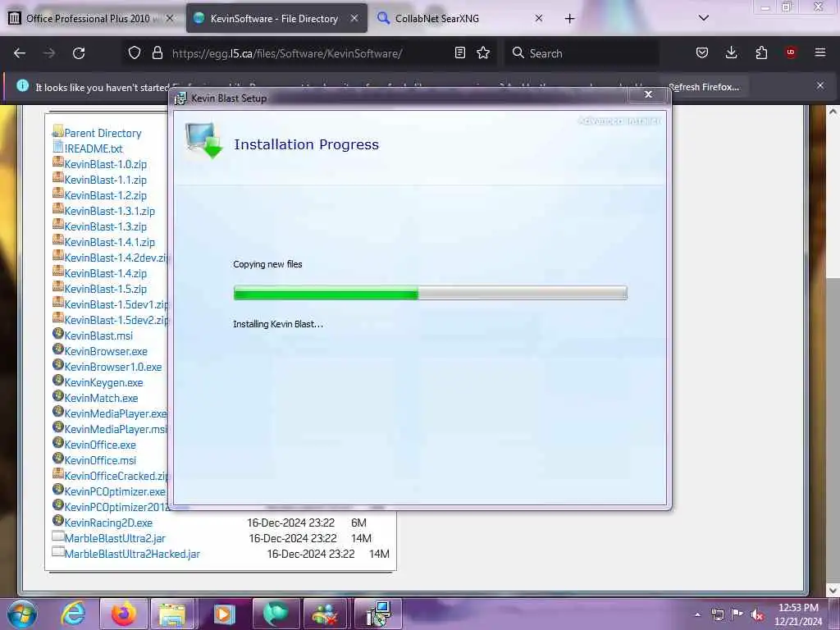This screenshot has height=630, width=840.
Task: Open the Firefox hamburger menu
Action: coord(820,52)
